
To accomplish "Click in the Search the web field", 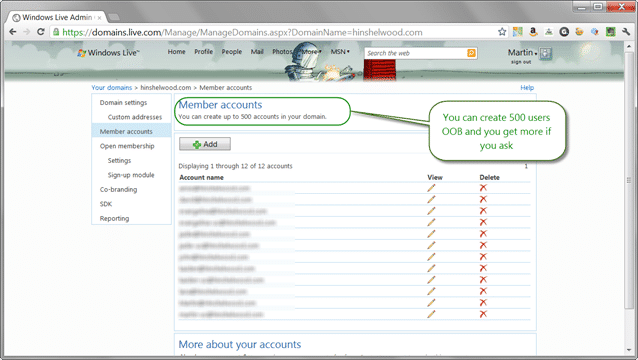I will point(415,53).
